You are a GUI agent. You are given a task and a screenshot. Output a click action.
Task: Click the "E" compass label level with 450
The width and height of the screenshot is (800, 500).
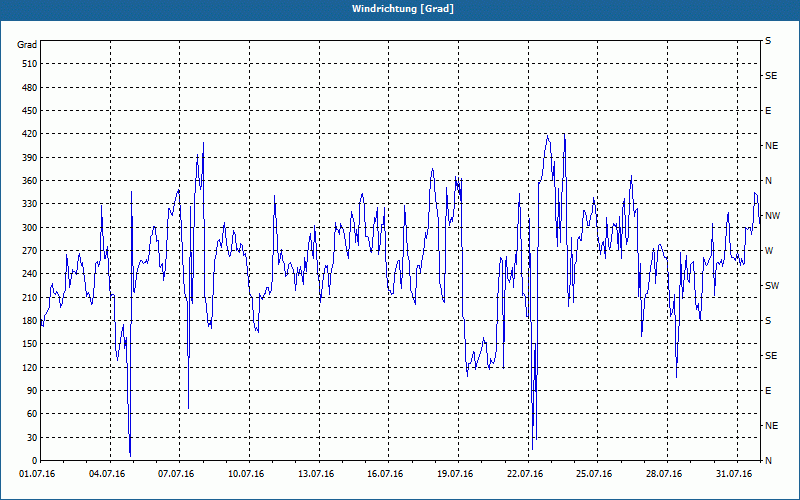click(768, 111)
